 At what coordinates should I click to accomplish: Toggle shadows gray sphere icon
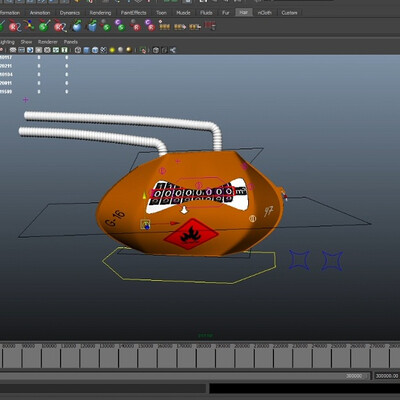tap(120, 50)
